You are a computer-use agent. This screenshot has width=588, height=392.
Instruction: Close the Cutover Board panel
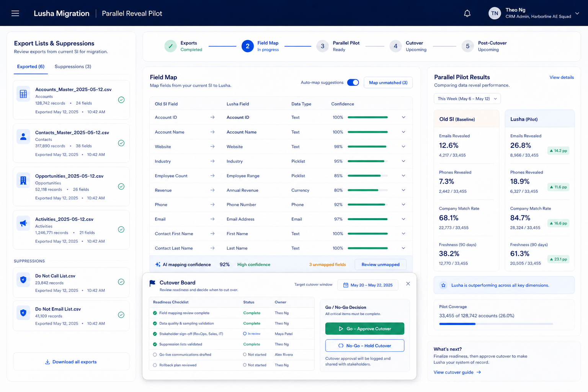408,284
